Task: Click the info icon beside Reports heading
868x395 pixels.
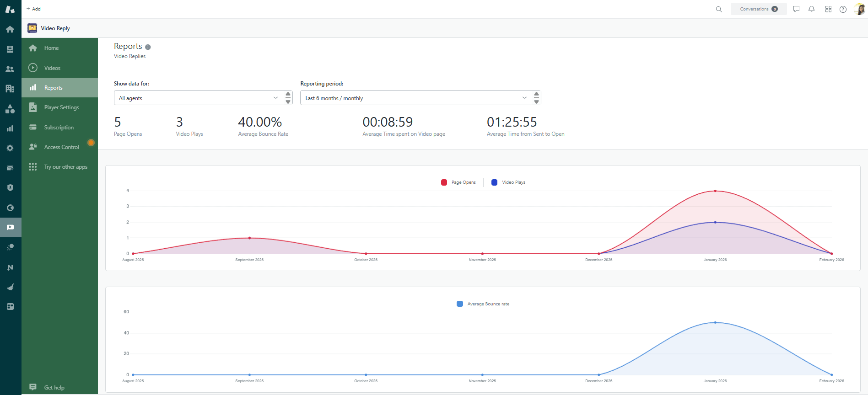Action: click(x=148, y=47)
